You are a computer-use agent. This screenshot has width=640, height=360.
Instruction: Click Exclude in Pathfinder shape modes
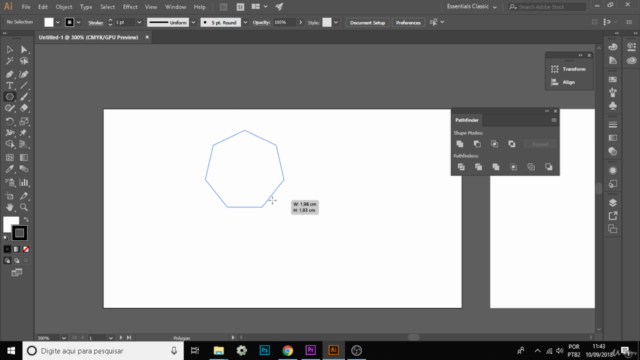[x=512, y=144]
